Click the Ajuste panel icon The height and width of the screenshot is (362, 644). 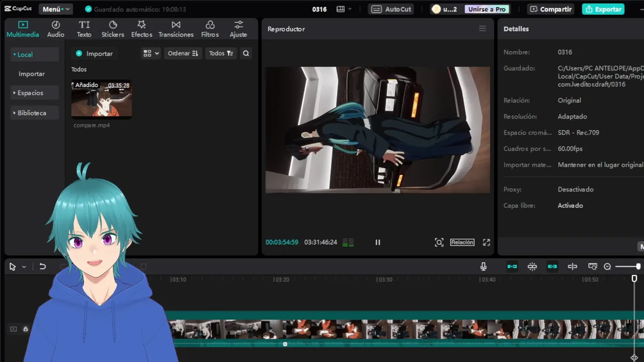238,29
